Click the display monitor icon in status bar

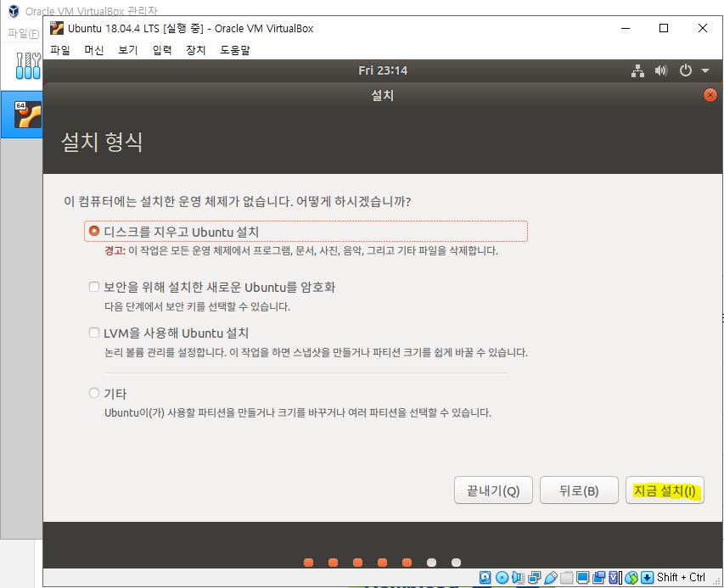pyautogui.click(x=583, y=577)
